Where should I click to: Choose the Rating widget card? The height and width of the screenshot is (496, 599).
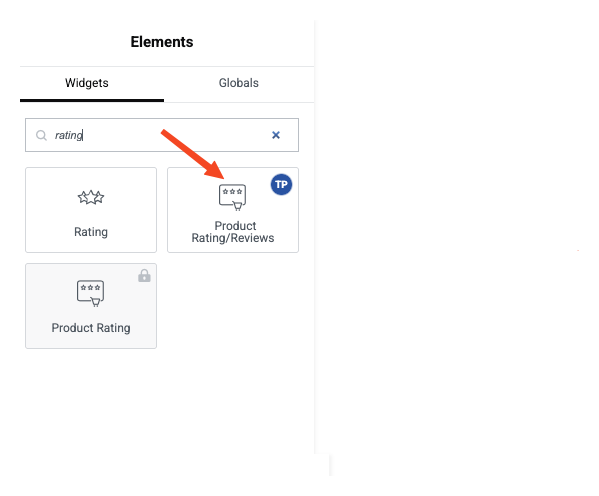91,210
